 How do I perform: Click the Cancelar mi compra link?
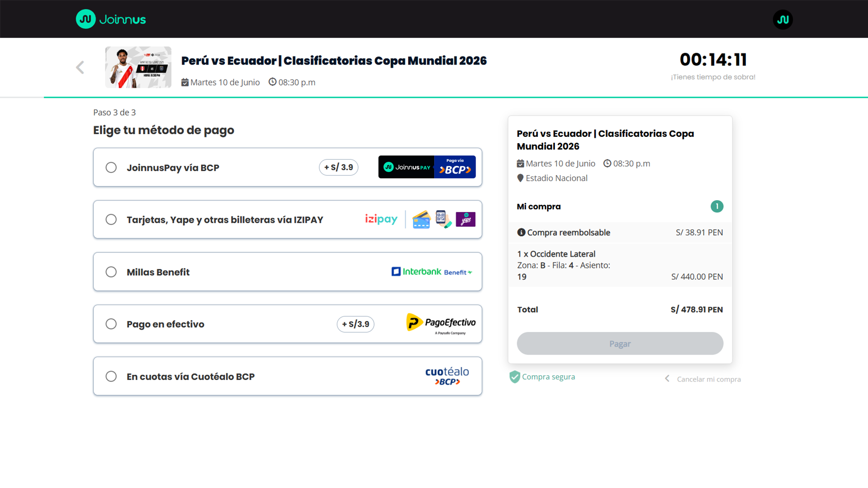(708, 379)
